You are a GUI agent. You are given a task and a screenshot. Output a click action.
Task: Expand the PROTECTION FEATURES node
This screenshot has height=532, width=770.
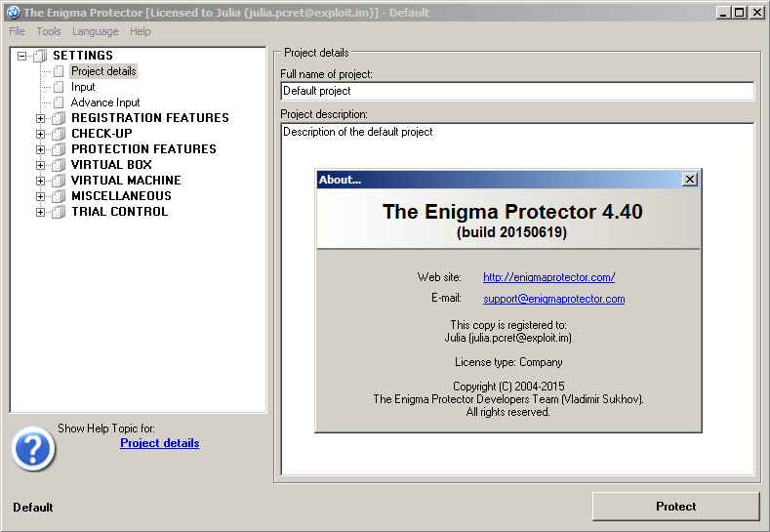click(40, 149)
